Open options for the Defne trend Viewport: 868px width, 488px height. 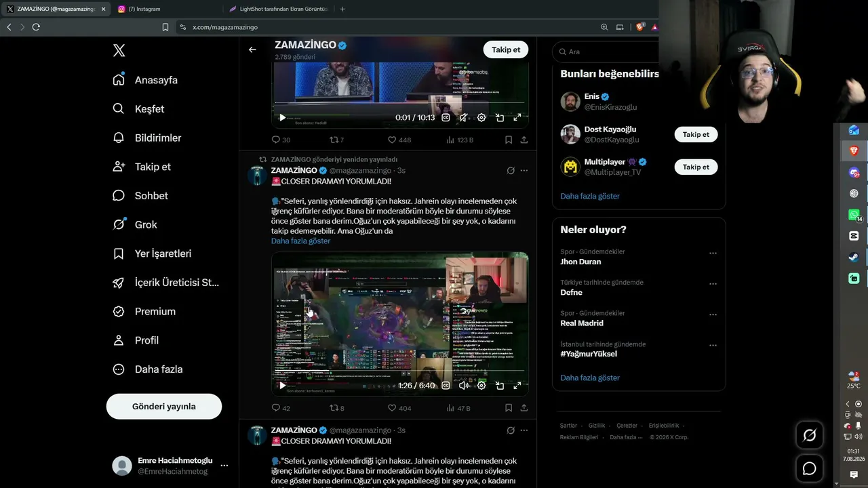coord(713,284)
